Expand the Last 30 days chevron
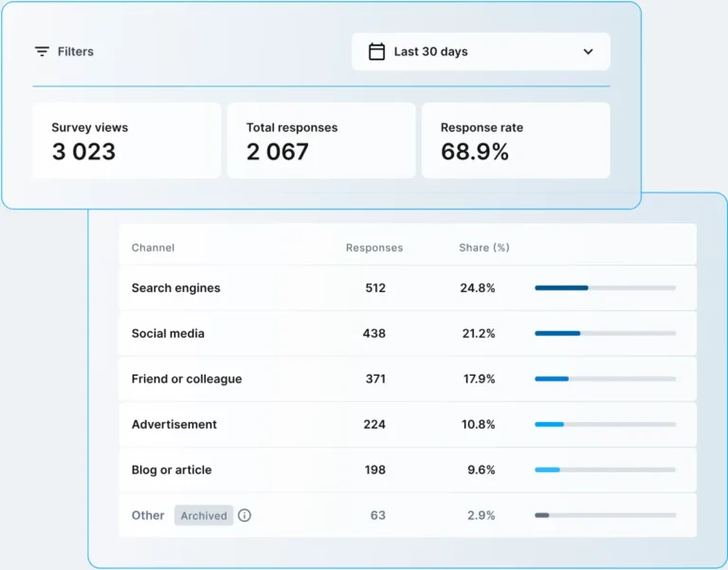The image size is (728, 570). pyautogui.click(x=589, y=51)
